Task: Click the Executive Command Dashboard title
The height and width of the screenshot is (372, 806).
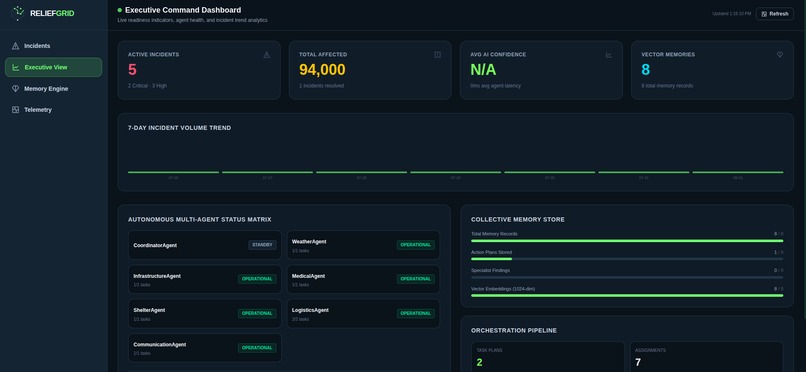Action: [183, 10]
